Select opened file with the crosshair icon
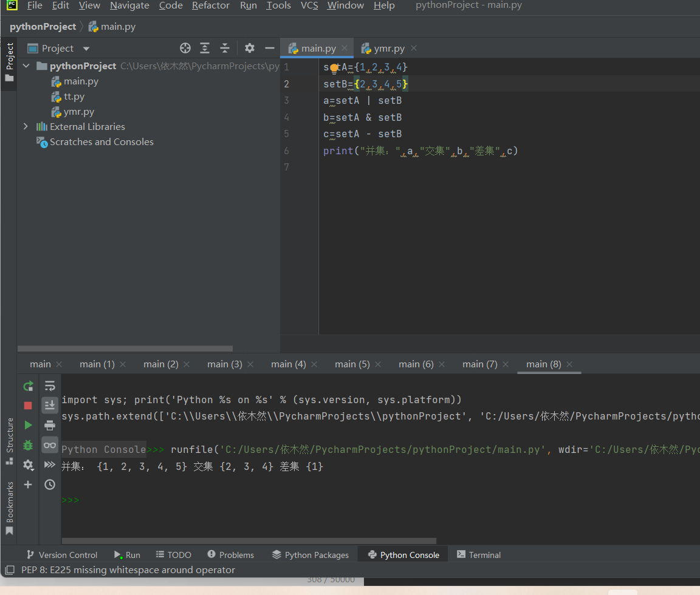The image size is (700, 595). coord(185,48)
